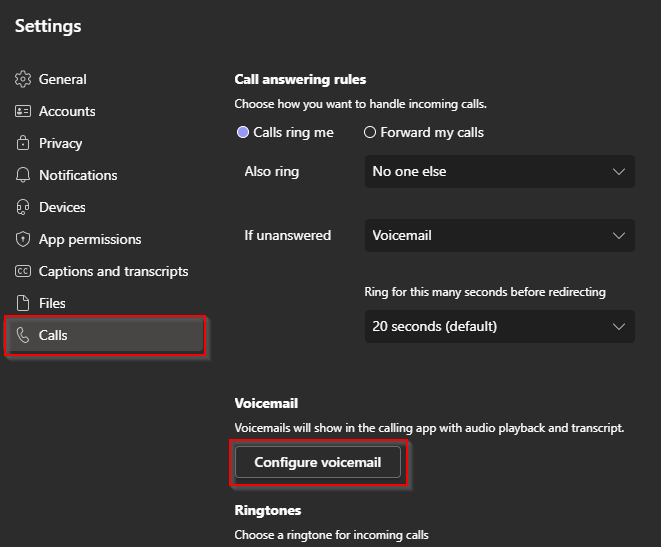Image resolution: width=661 pixels, height=547 pixels.
Task: Click 'Choose a ringtone for incoming calls' text
Action: pos(331,535)
